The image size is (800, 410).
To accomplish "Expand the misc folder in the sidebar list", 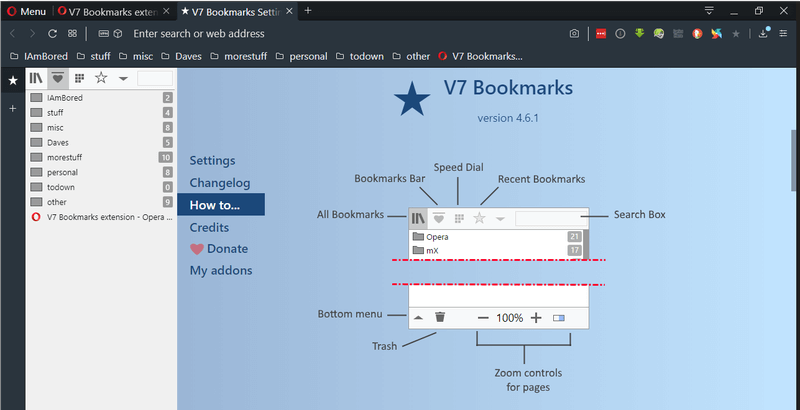I will (x=101, y=127).
